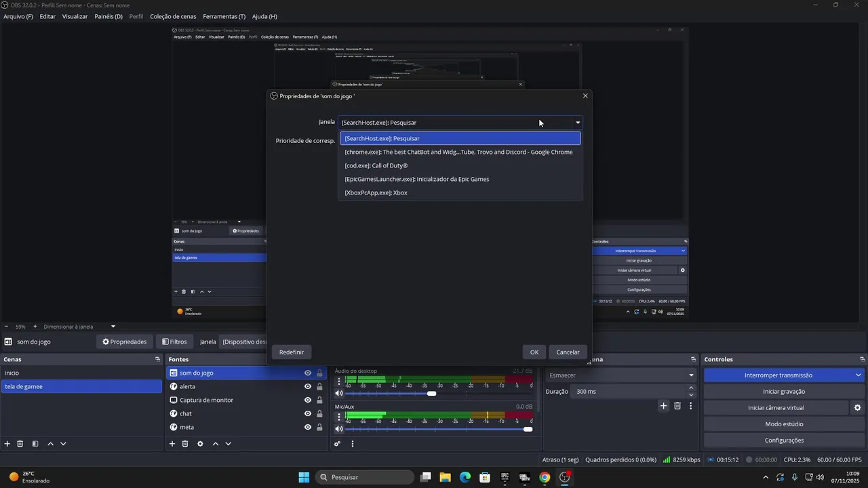868x488 pixels.
Task: Click the 300 ms duration field
Action: (630, 392)
